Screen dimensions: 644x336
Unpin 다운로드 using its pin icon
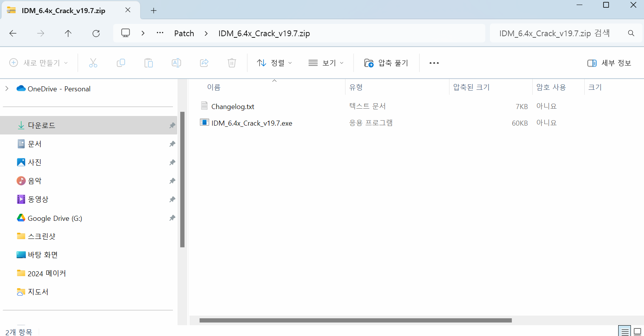click(x=172, y=125)
